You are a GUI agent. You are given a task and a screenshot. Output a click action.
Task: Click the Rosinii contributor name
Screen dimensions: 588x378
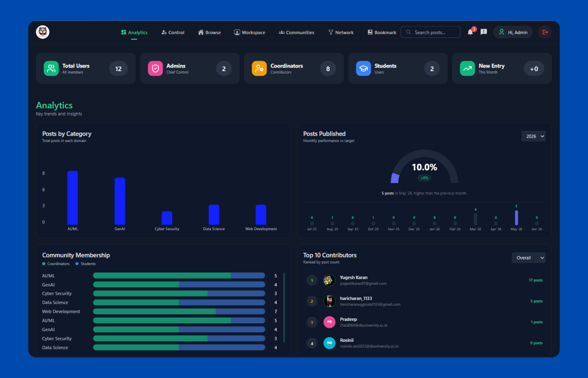pos(346,340)
